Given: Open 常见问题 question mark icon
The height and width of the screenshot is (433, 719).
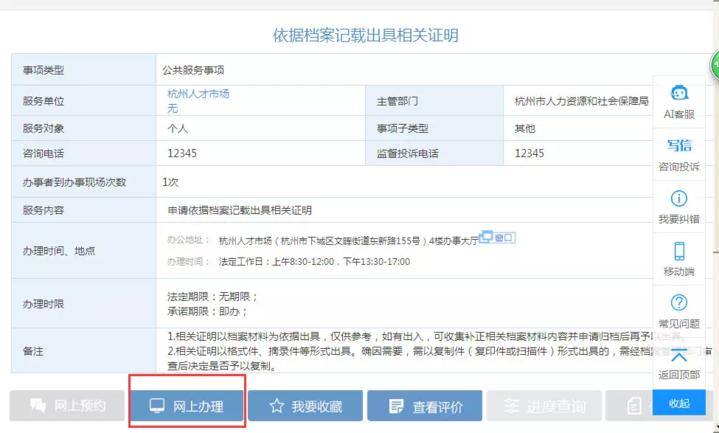Looking at the screenshot, I should pos(679,303).
